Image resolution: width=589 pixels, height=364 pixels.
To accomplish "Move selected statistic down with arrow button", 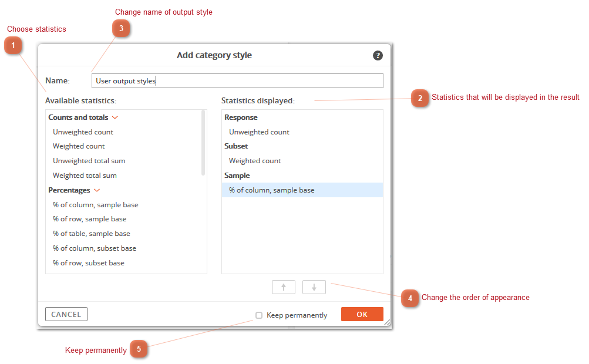I will [x=314, y=287].
